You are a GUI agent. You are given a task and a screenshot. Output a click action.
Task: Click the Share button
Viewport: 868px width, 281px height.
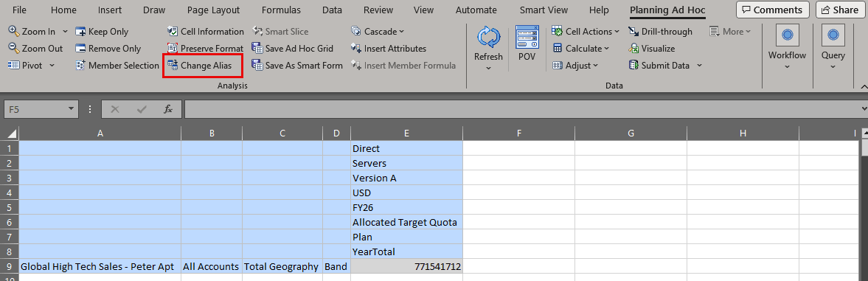click(x=840, y=10)
